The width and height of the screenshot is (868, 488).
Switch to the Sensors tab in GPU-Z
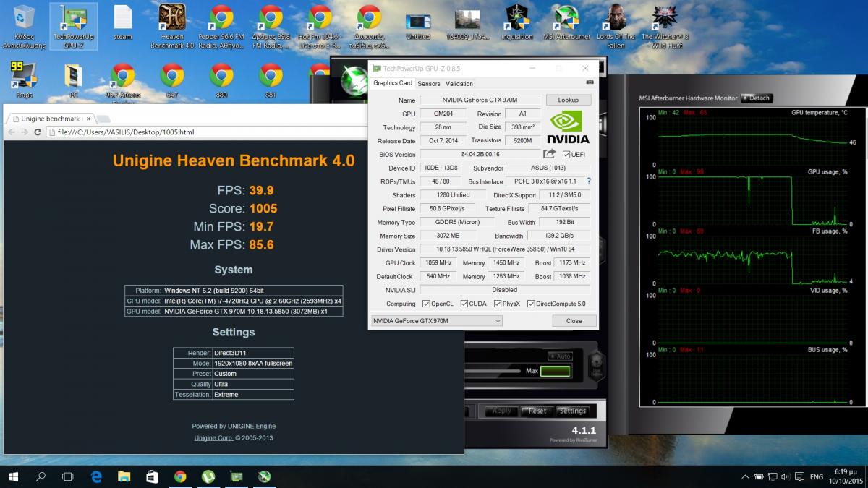pyautogui.click(x=429, y=84)
